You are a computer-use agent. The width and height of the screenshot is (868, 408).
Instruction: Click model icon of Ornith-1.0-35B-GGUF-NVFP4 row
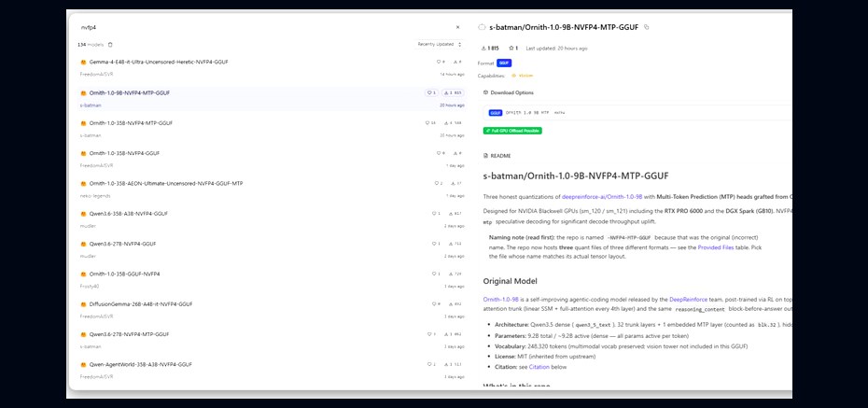(x=84, y=274)
